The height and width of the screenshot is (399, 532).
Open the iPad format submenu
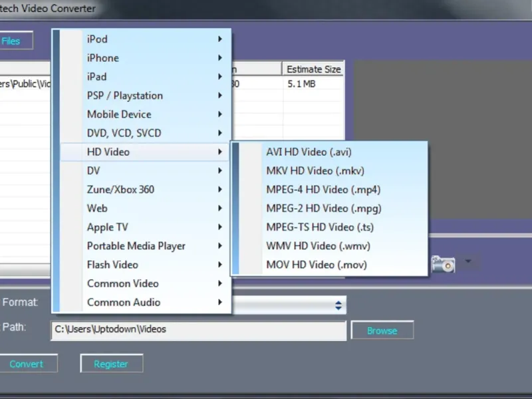pos(146,76)
